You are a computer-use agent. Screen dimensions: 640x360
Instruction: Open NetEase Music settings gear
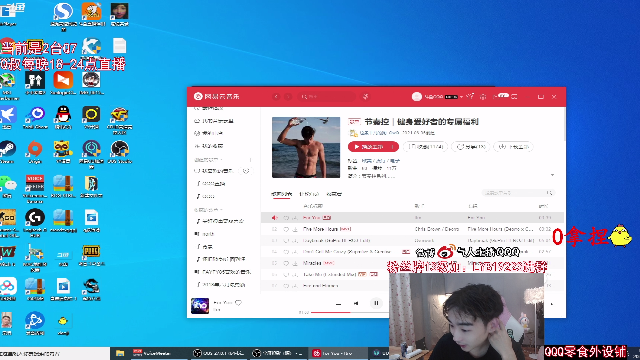tap(483, 97)
